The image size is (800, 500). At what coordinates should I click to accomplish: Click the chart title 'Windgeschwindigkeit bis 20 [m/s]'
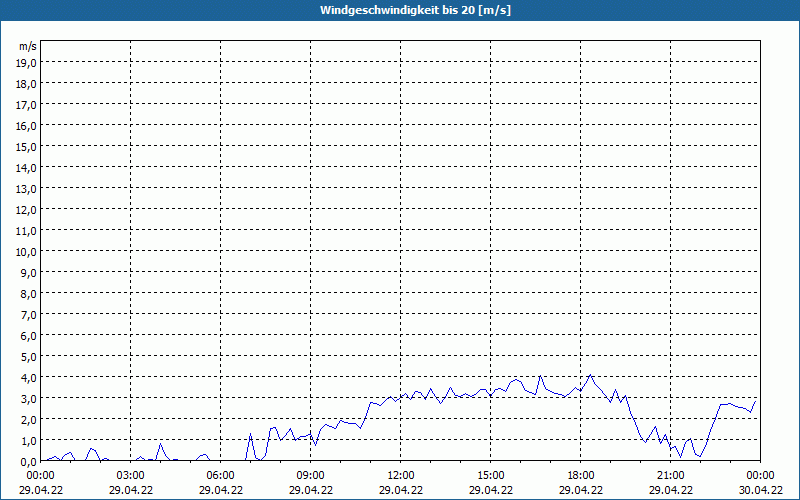coord(415,10)
